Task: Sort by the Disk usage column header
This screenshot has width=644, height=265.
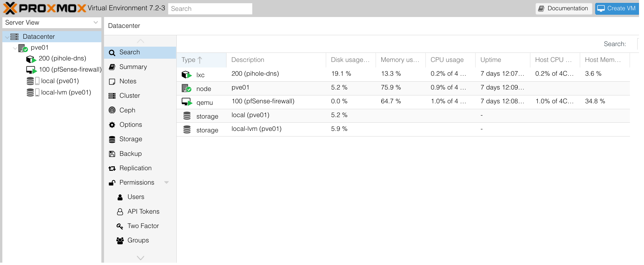Action: click(351, 60)
